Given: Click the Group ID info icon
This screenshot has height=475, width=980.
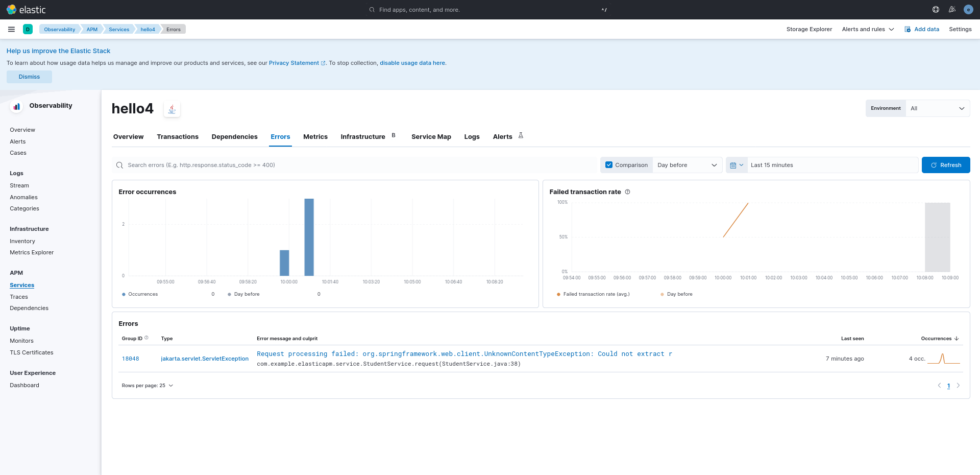Looking at the screenshot, I should pos(146,338).
